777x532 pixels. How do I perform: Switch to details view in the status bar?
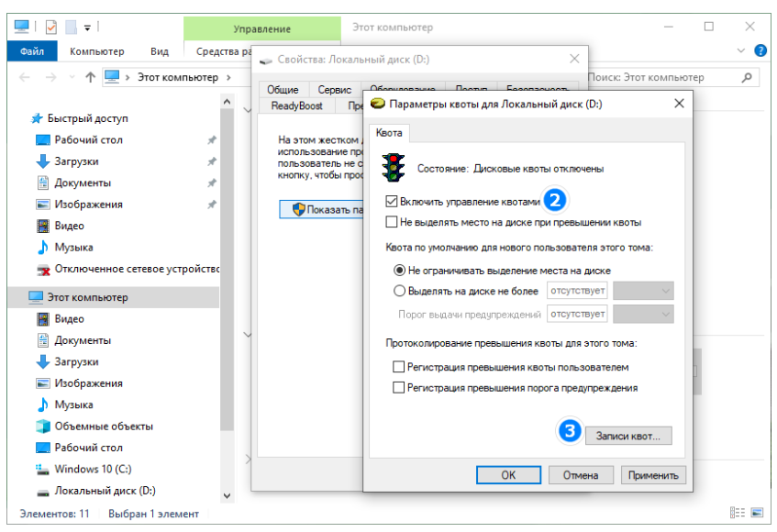(x=737, y=513)
